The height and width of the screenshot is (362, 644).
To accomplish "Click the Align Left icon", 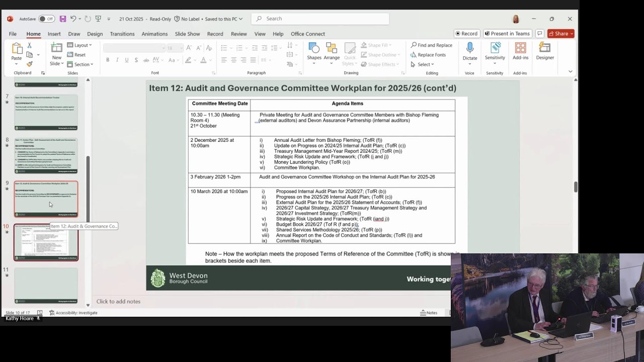I will (224, 60).
